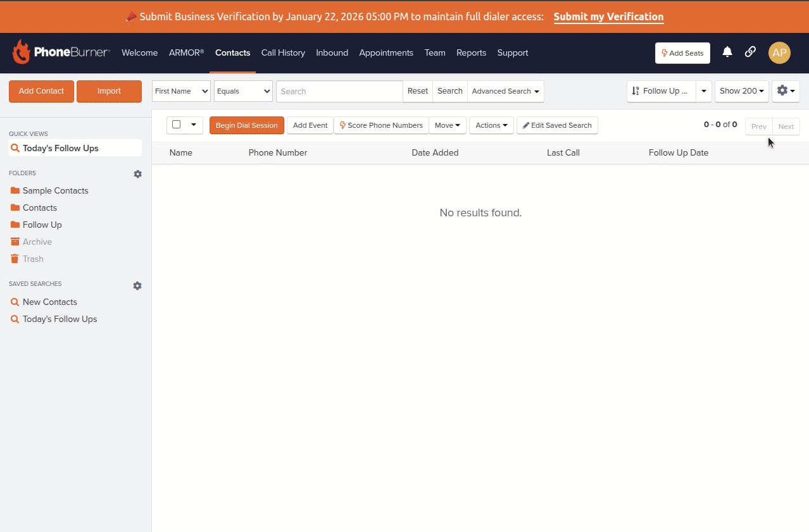Expand the Advanced Search dropdown
This screenshot has height=532, width=809.
click(505, 91)
